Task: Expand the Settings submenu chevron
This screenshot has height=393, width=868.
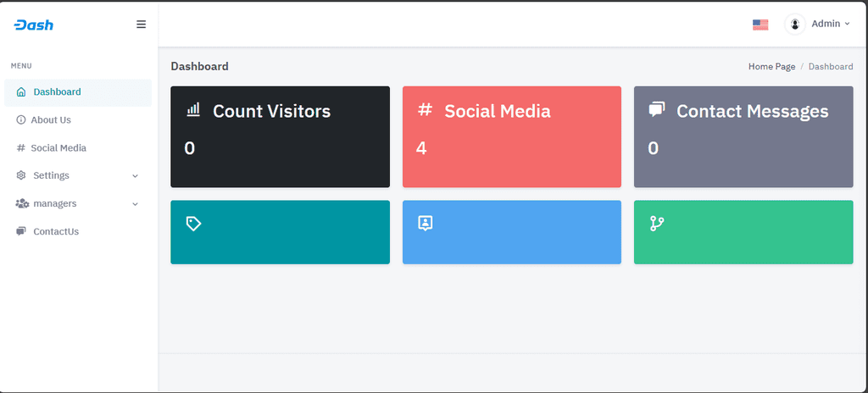Action: point(135,176)
